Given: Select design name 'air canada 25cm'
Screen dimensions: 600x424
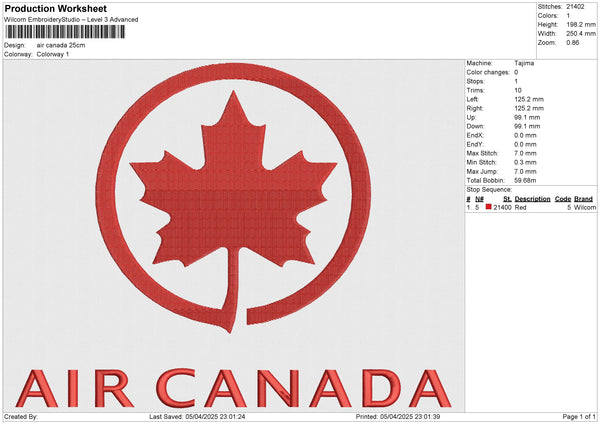Looking at the screenshot, I should click(x=61, y=45).
